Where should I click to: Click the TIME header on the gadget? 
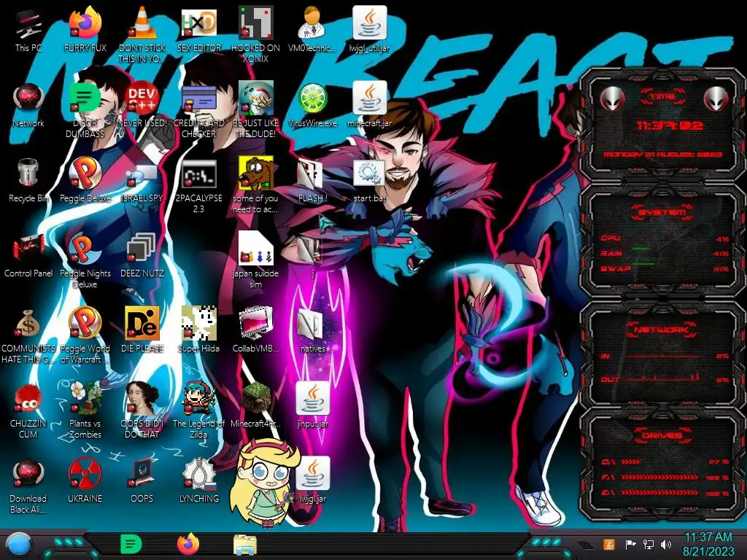point(662,97)
